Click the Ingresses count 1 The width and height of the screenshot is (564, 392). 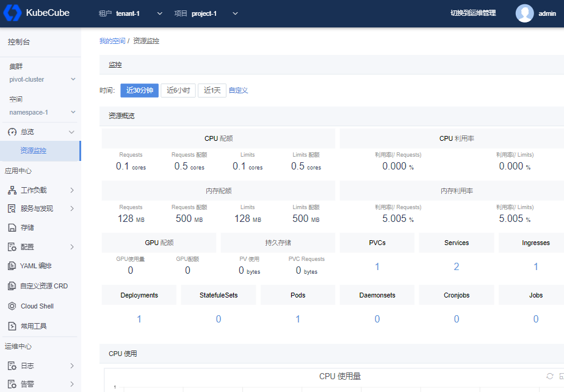click(x=535, y=266)
